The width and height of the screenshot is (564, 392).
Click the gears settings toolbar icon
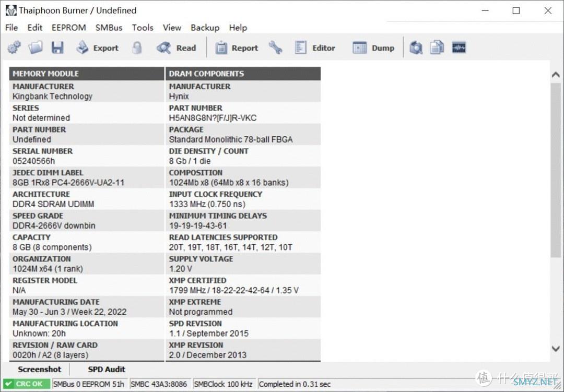(15, 47)
